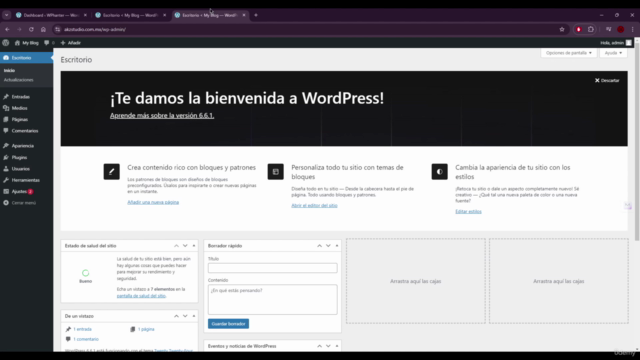Open Herramientas in the sidebar
Viewport: 640px width, 360px height.
point(26,180)
